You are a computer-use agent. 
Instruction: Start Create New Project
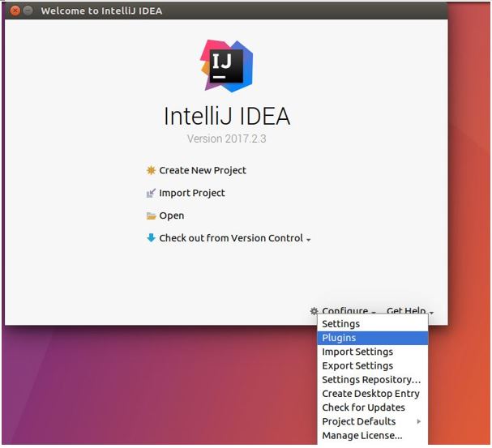click(203, 170)
